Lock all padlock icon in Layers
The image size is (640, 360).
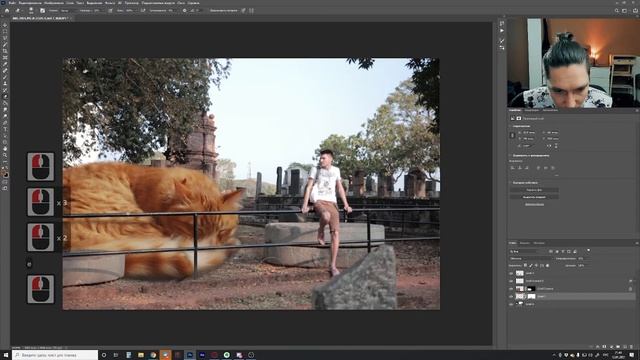point(547,265)
